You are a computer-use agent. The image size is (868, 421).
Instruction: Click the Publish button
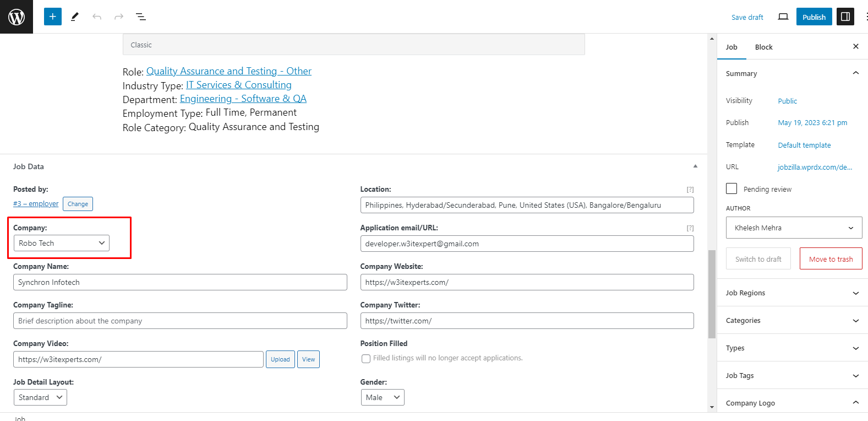(814, 17)
